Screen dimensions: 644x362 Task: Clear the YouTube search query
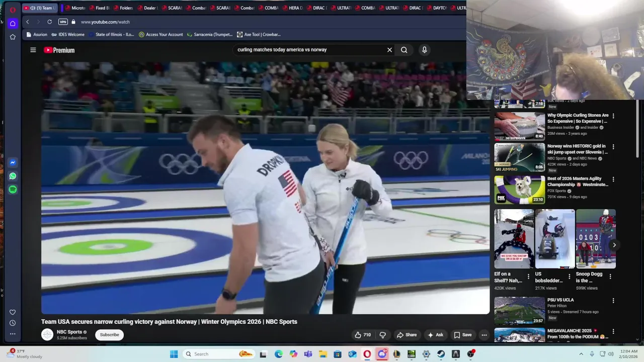[389, 50]
